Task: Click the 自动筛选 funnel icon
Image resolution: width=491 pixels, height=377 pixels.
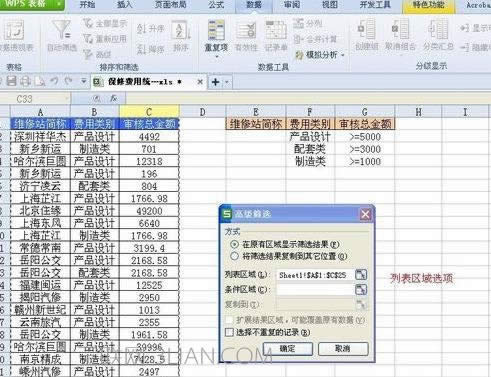Action: point(62,30)
